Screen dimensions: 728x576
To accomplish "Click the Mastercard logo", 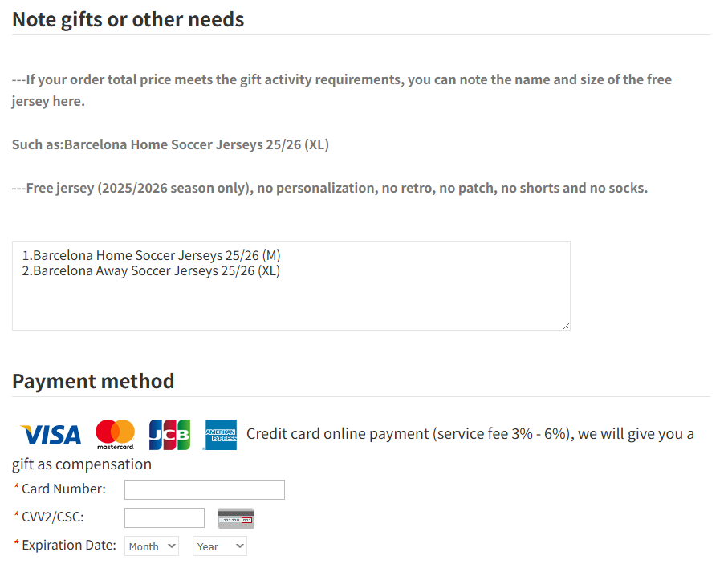I will click(115, 435).
